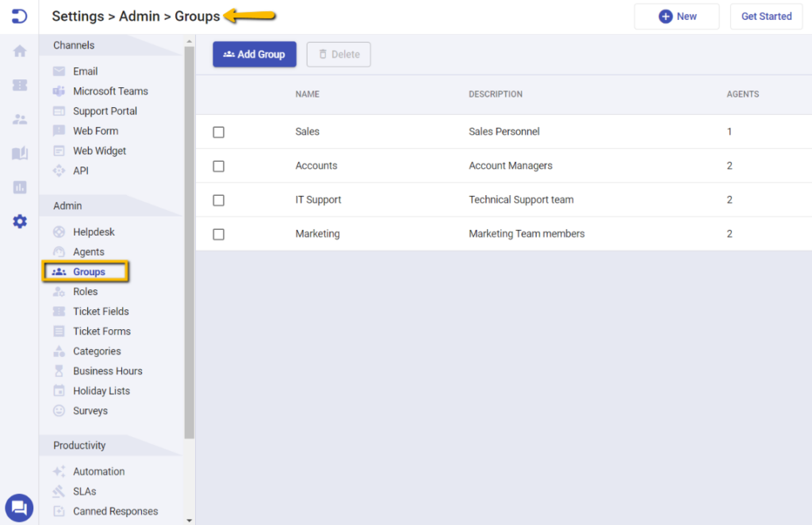This screenshot has width=812, height=525.
Task: Click the Support Portal icon
Action: click(x=59, y=111)
